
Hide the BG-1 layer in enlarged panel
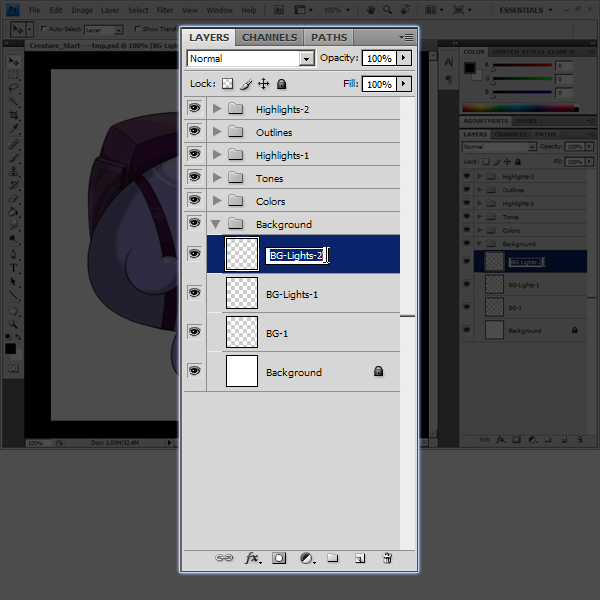click(x=195, y=332)
